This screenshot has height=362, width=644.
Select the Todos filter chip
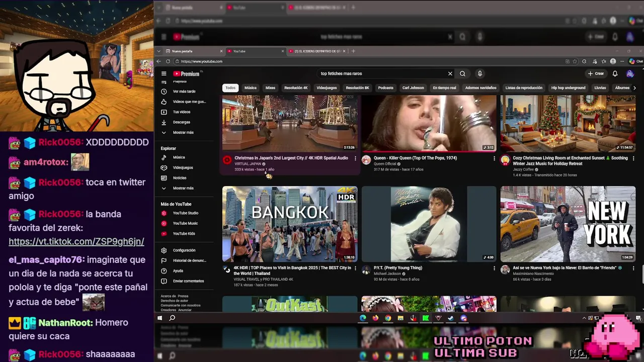point(230,88)
